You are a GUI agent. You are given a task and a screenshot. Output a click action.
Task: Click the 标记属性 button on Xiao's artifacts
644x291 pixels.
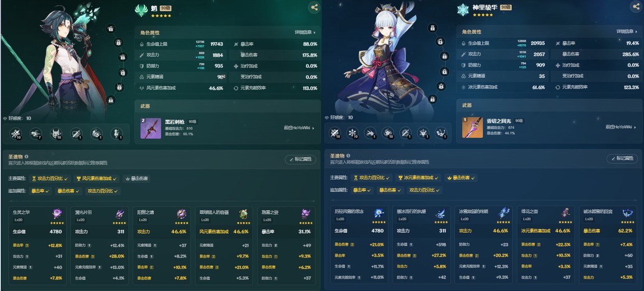(x=300, y=159)
